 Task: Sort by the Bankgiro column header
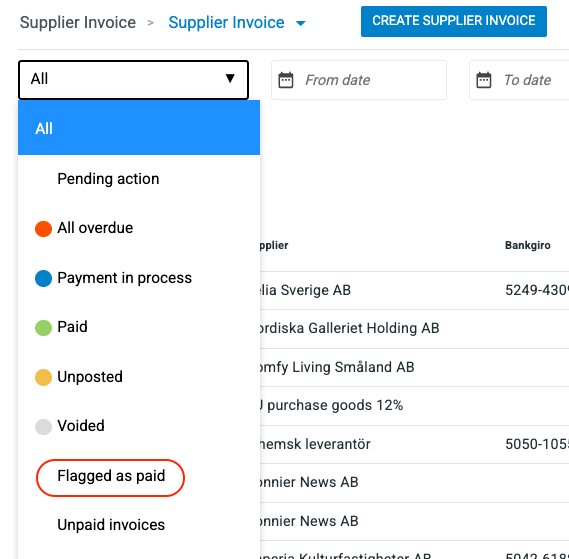click(528, 245)
